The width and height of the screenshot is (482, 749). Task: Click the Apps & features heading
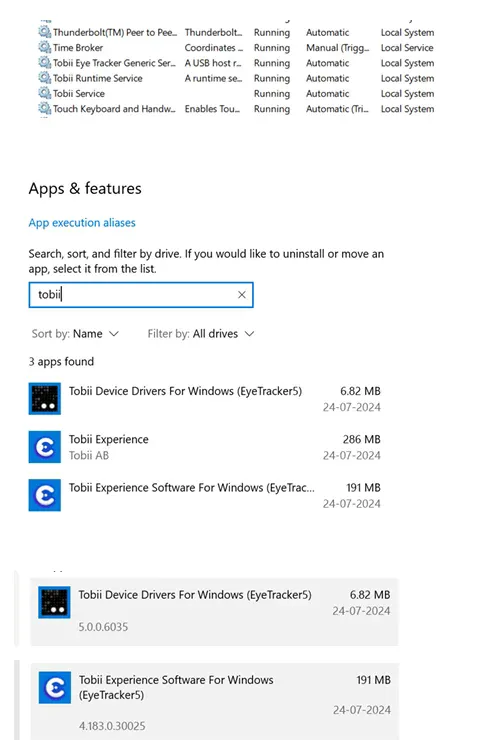pyautogui.click(x=85, y=189)
